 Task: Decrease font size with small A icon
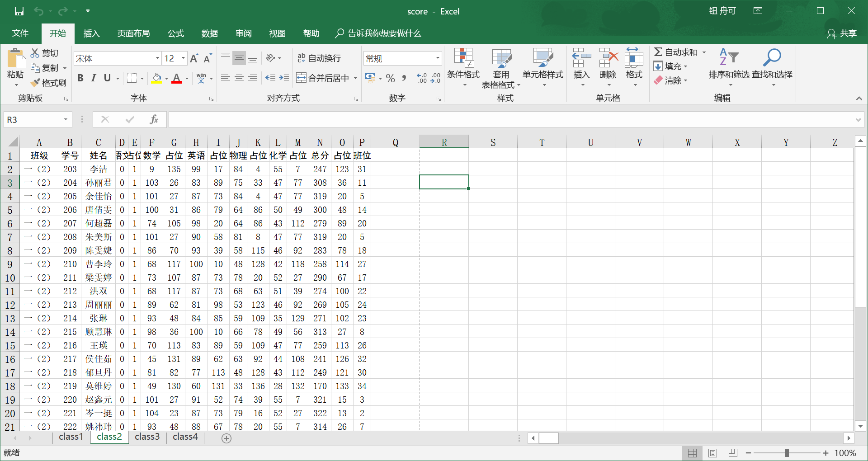click(208, 58)
